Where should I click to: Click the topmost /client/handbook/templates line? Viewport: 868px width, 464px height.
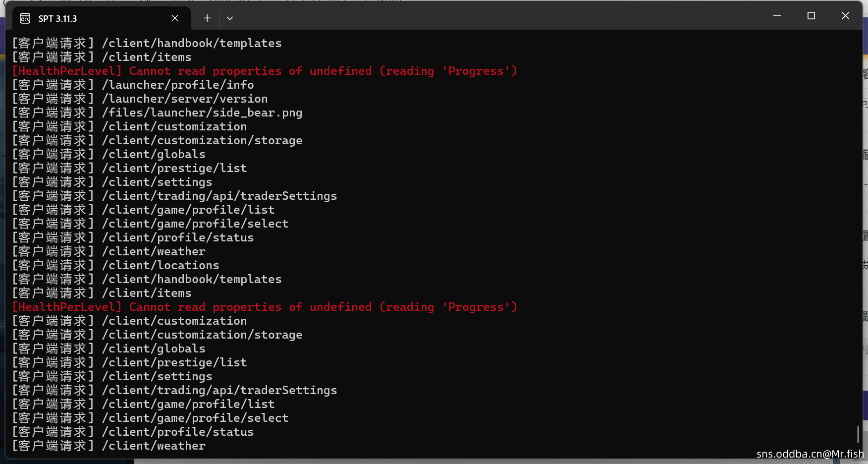click(x=147, y=43)
